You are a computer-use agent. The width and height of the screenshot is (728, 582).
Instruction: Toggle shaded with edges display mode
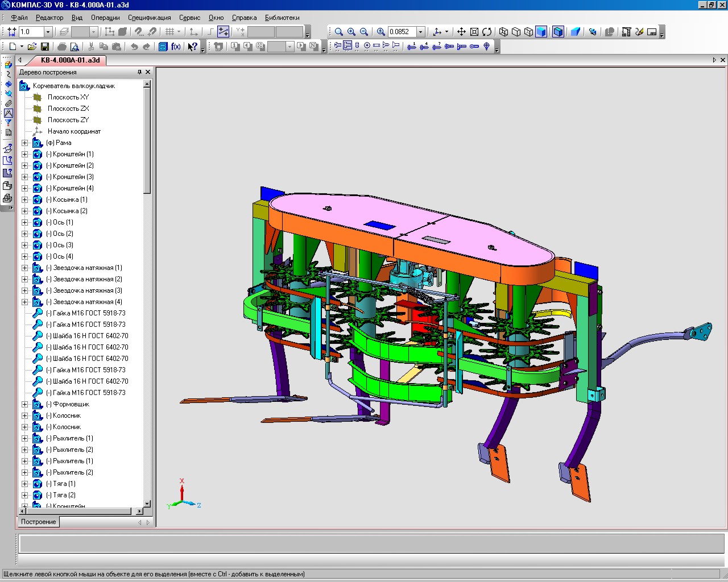pos(558,32)
